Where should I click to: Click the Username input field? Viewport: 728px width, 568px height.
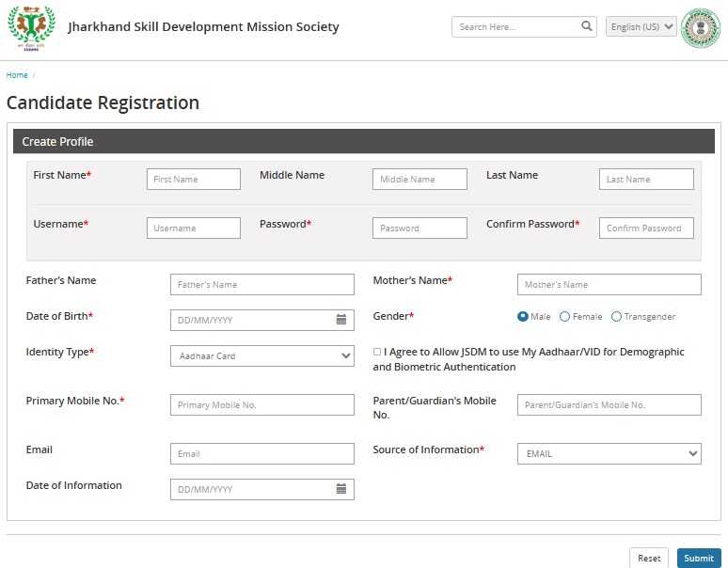click(194, 228)
